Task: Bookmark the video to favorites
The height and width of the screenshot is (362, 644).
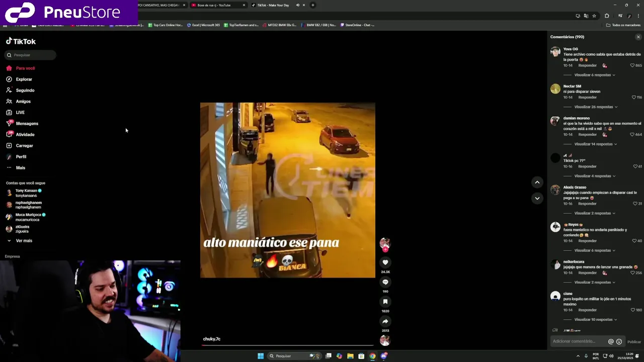Action: coord(385,302)
